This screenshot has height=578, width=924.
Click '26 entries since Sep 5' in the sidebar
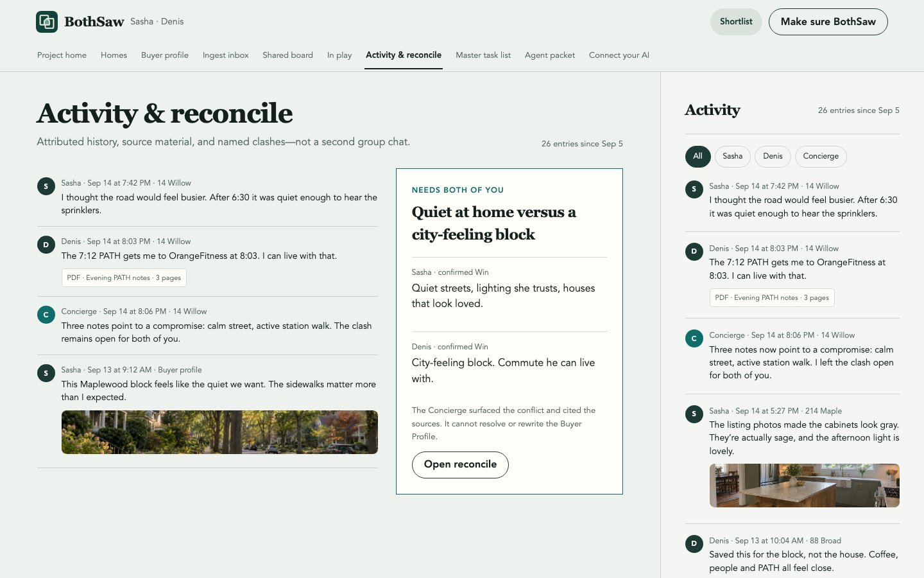[x=859, y=110]
